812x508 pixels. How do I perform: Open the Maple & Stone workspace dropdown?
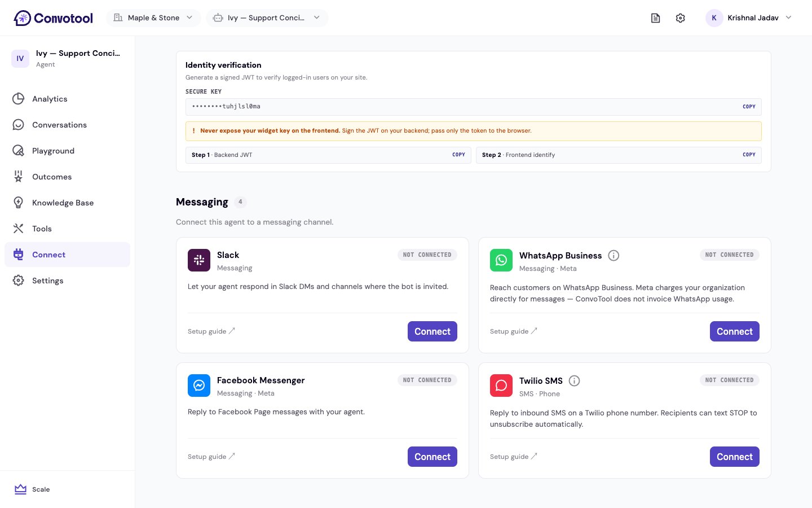[153, 18]
